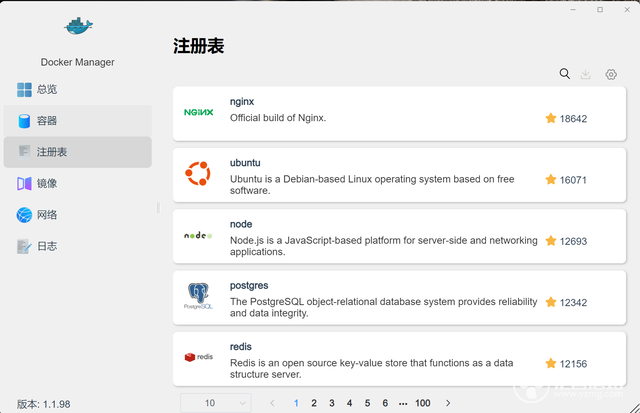
Task: Jump to page 3
Action: pyautogui.click(x=332, y=403)
